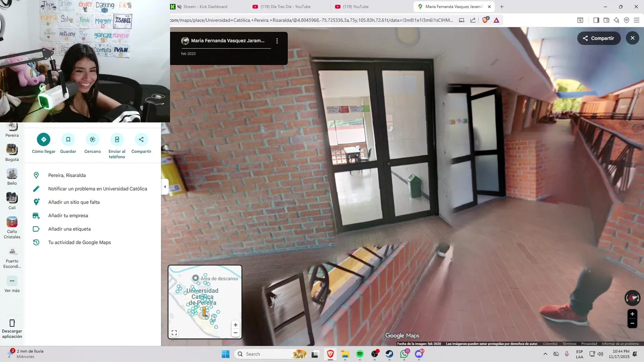Click the Pereira, Risaralda address row

pos(93,175)
